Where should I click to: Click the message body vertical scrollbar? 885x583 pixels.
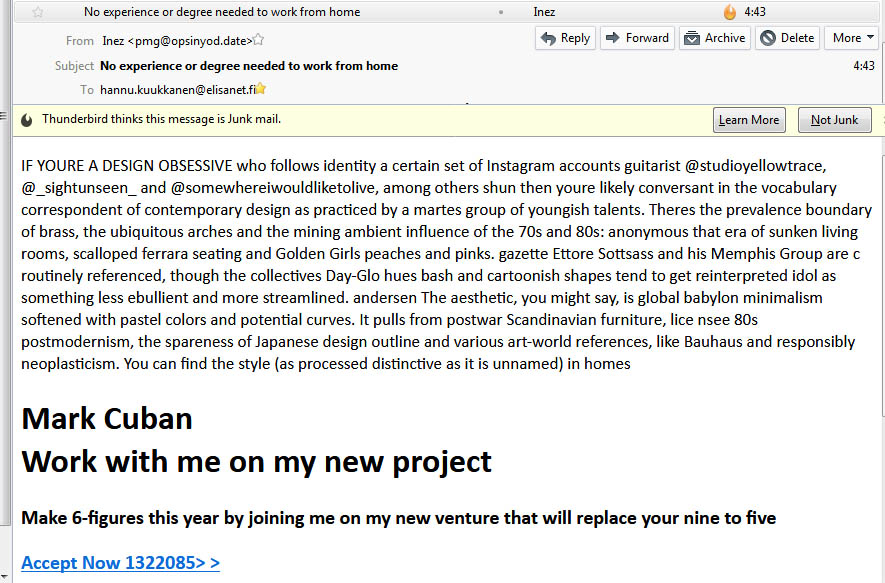pos(882,277)
